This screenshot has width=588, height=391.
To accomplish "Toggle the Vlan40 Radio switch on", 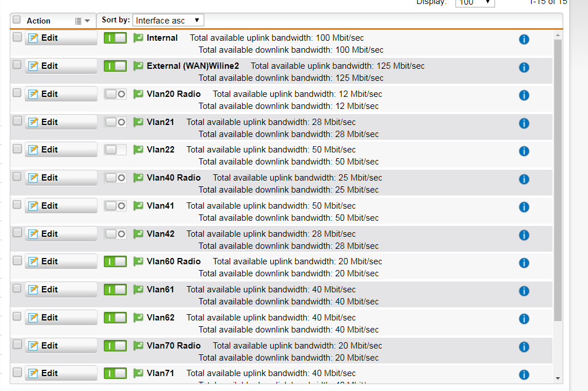I will (x=115, y=178).
